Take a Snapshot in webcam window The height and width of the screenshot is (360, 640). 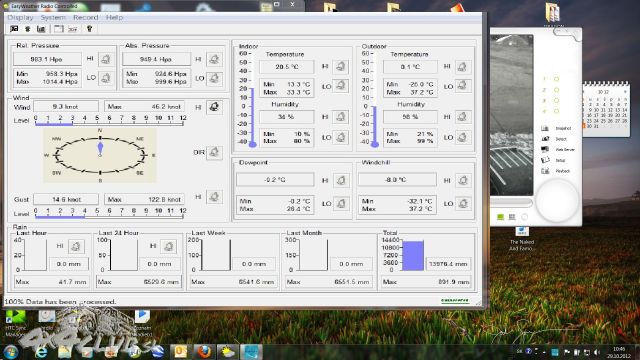coord(556,128)
